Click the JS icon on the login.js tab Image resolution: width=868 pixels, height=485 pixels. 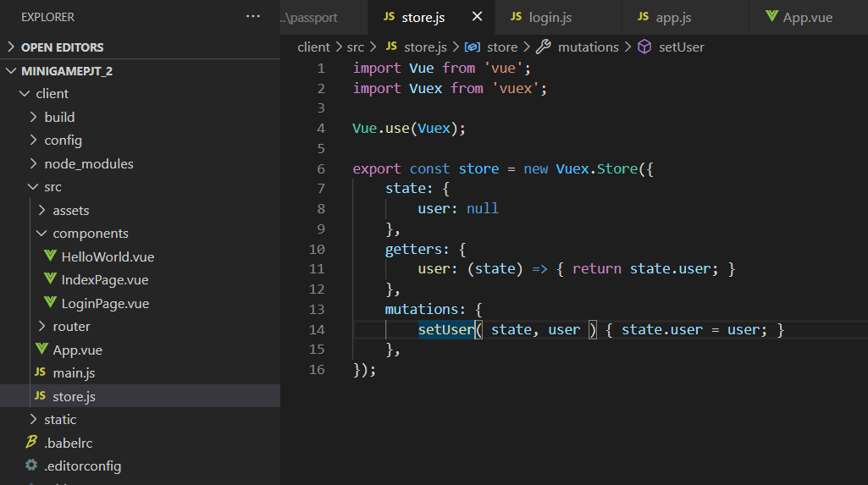click(516, 17)
